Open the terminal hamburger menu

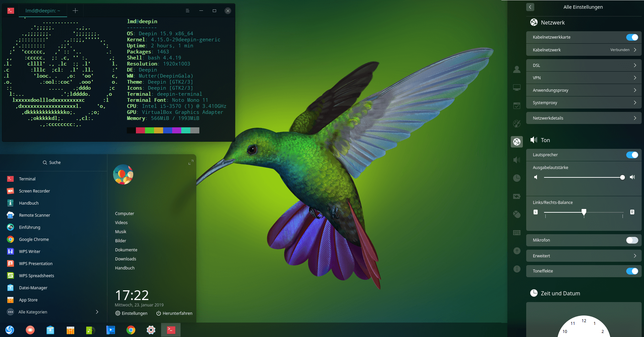pos(188,11)
